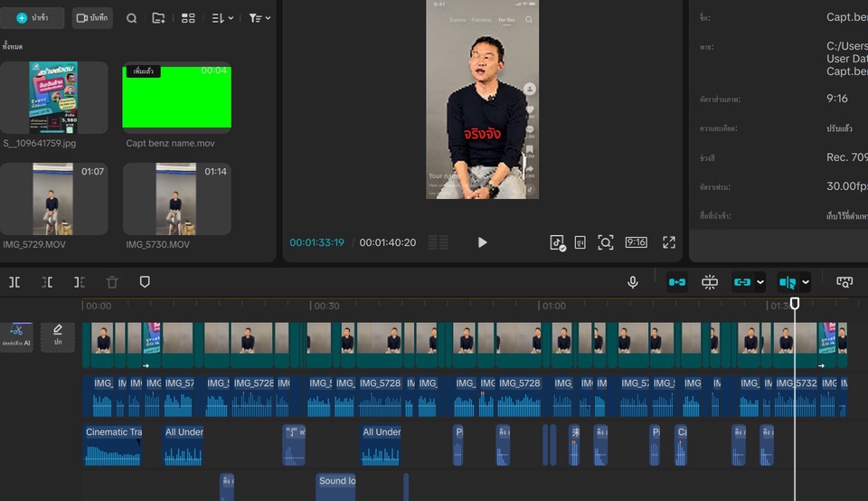This screenshot has height=501, width=868.
Task: Click the playhead handle on ruler
Action: point(795,303)
